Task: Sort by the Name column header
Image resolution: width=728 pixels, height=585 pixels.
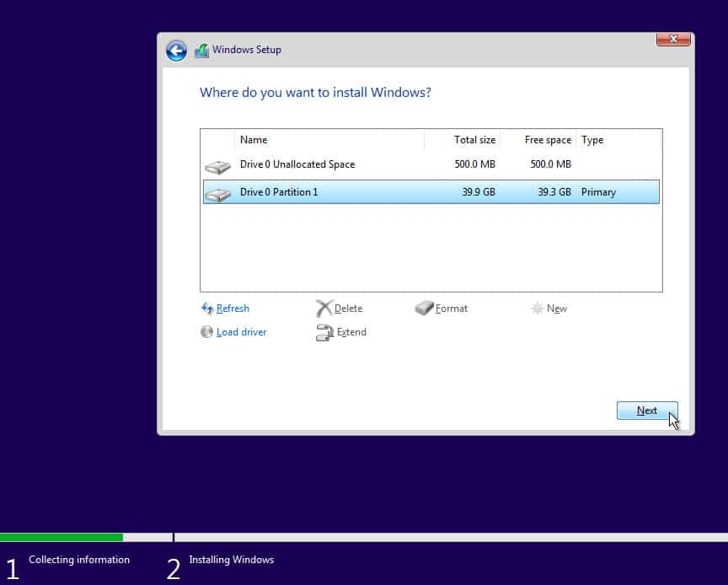Action: 254,140
